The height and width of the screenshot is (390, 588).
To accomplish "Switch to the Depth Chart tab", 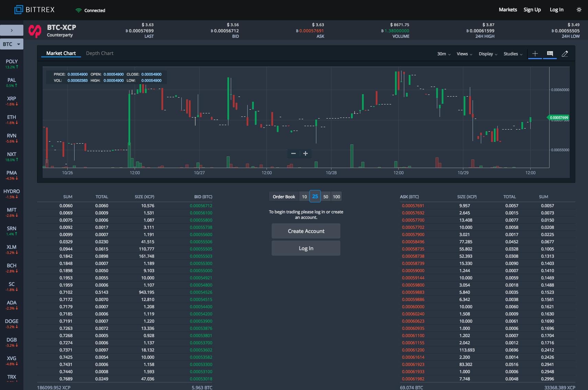I will (100, 53).
